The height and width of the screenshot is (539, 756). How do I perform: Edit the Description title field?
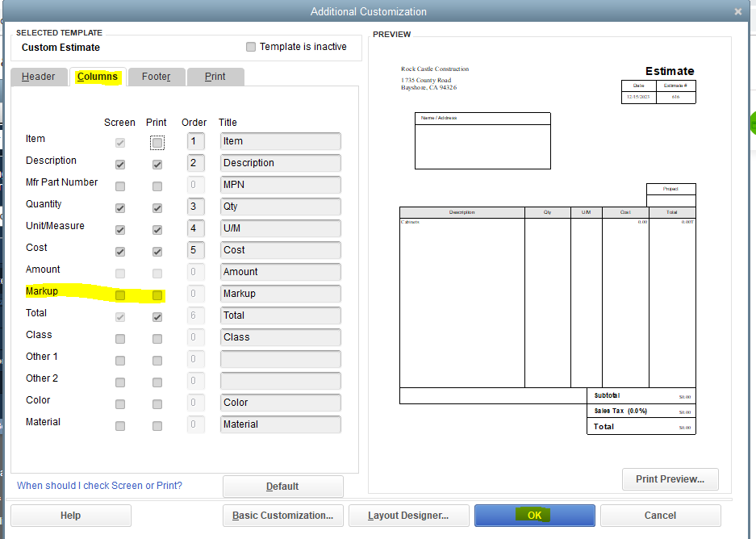(281, 163)
